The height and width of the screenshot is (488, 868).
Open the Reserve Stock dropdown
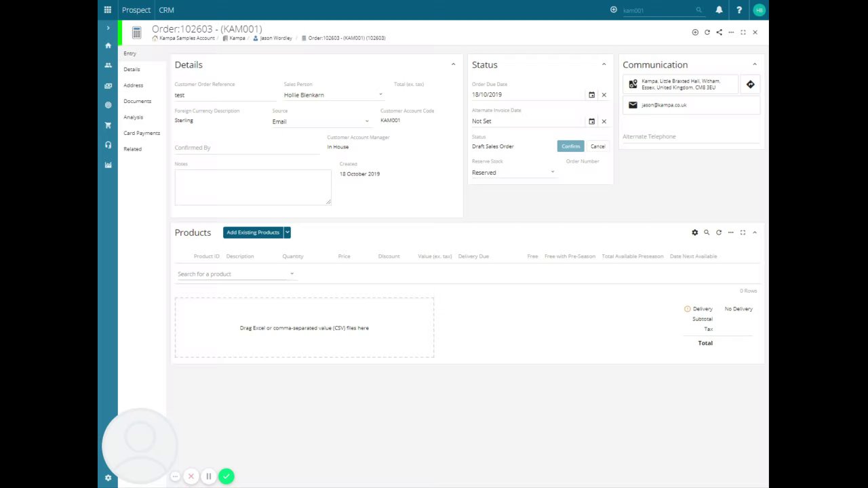(x=513, y=173)
